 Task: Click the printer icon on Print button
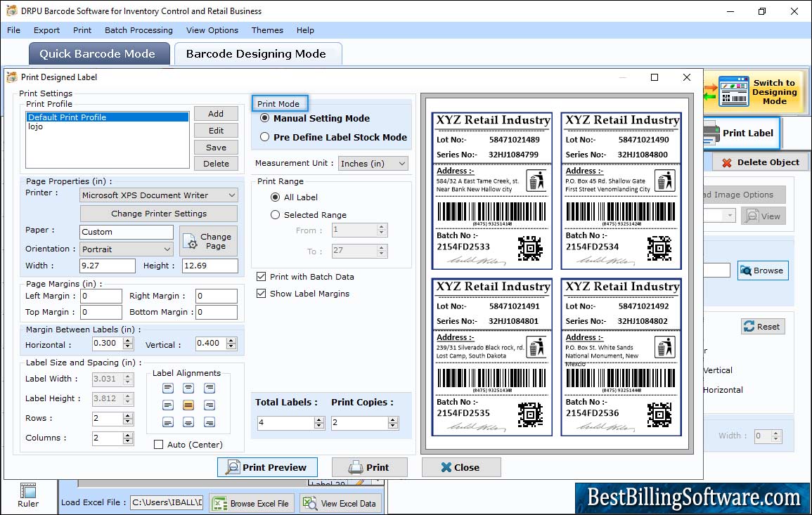point(355,467)
